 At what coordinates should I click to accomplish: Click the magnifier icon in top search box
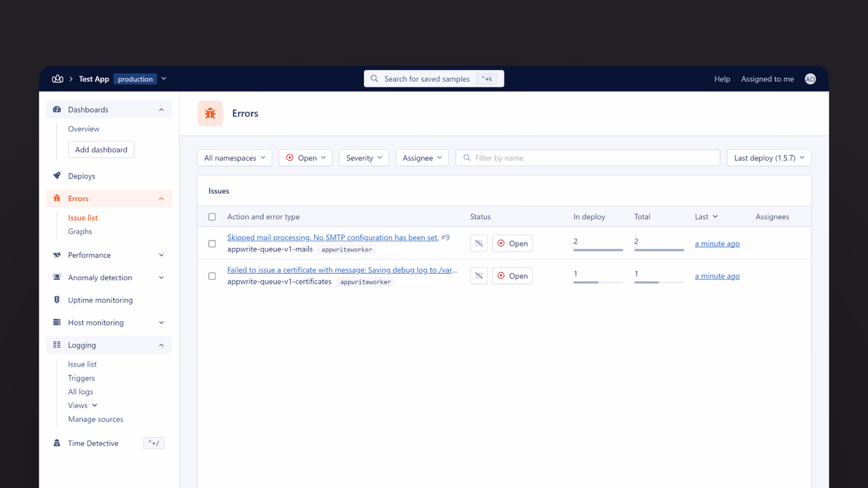[374, 79]
